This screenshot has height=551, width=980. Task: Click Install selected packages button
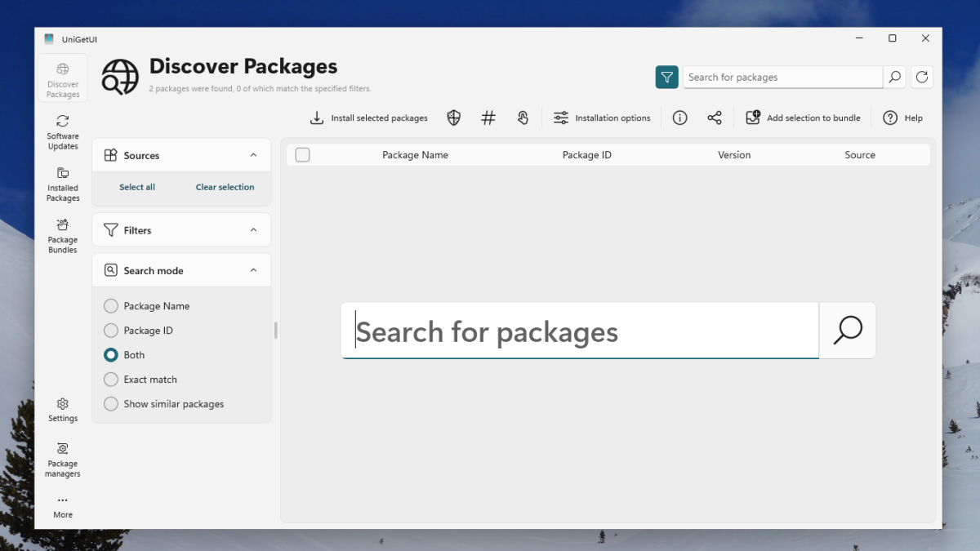tap(369, 118)
